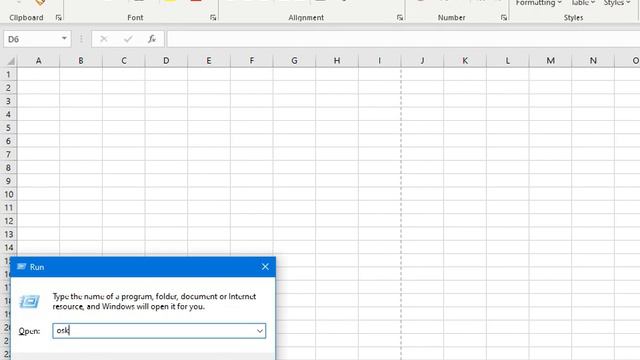Image resolution: width=640 pixels, height=360 pixels.
Task: Select row 4 header
Action: [8, 114]
